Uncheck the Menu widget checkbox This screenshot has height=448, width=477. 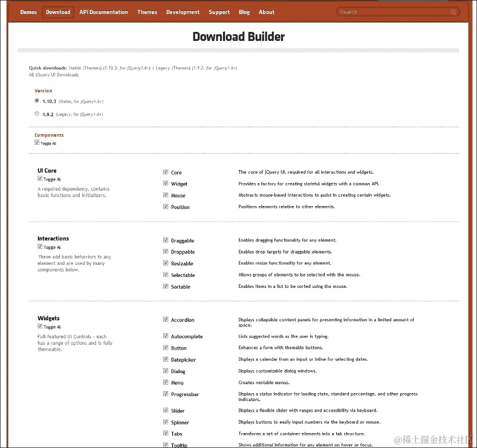pos(166,382)
